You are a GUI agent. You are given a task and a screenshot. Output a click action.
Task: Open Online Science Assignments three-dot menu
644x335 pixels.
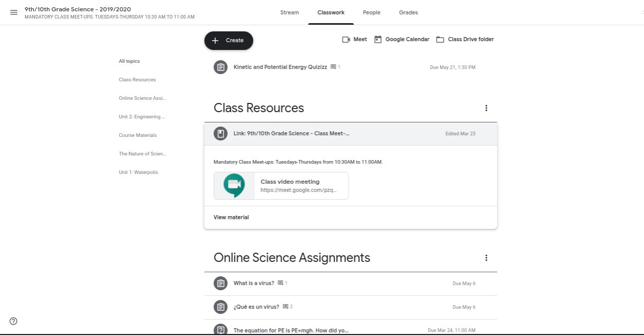coord(486,258)
